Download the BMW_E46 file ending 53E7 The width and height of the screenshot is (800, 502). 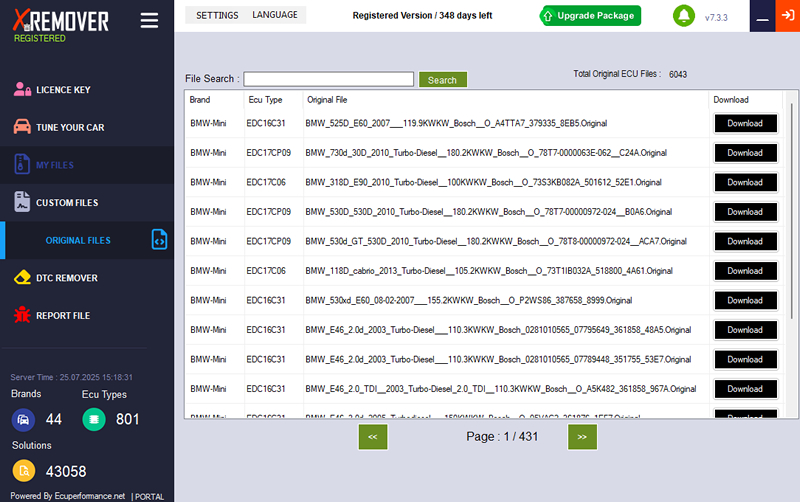click(745, 360)
